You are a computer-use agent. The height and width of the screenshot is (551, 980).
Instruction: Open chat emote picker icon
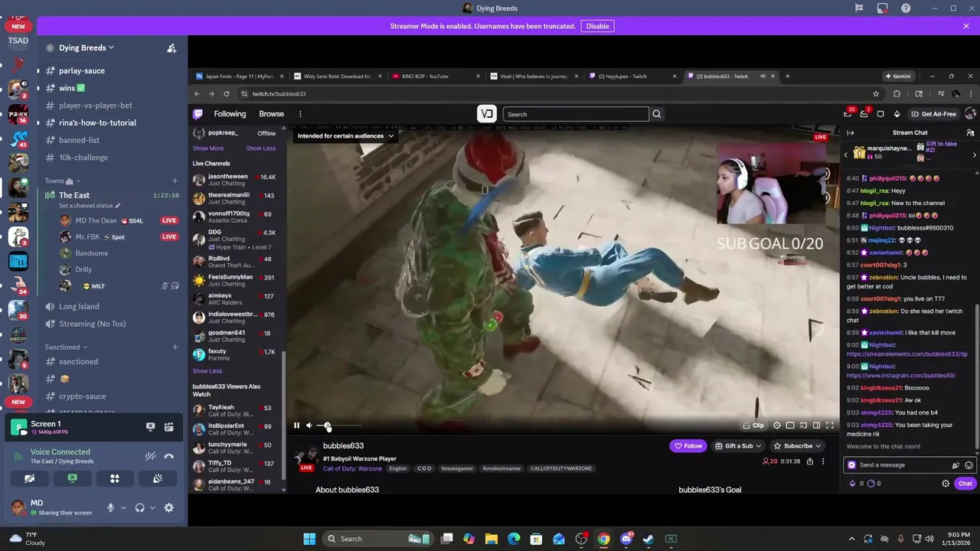point(969,465)
